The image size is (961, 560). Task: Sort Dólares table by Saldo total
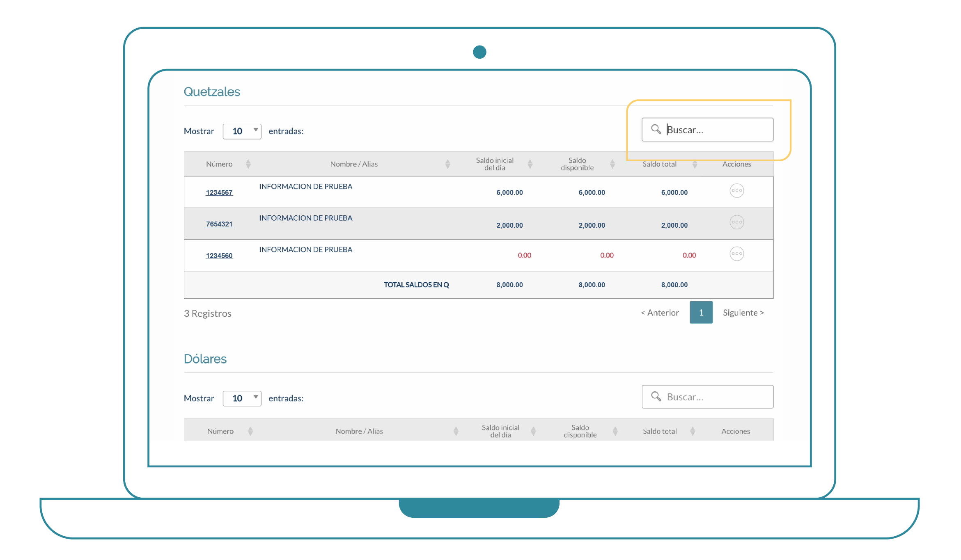(693, 431)
